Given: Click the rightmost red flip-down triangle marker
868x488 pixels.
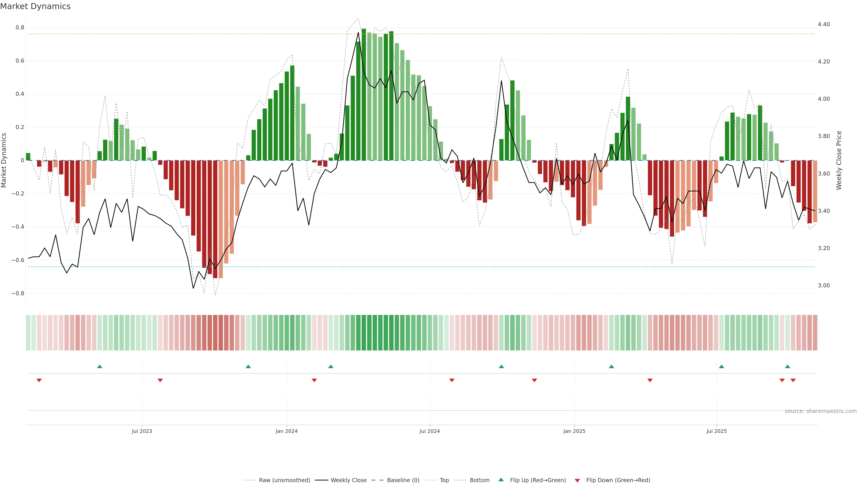Looking at the screenshot, I should pyautogui.click(x=793, y=380).
